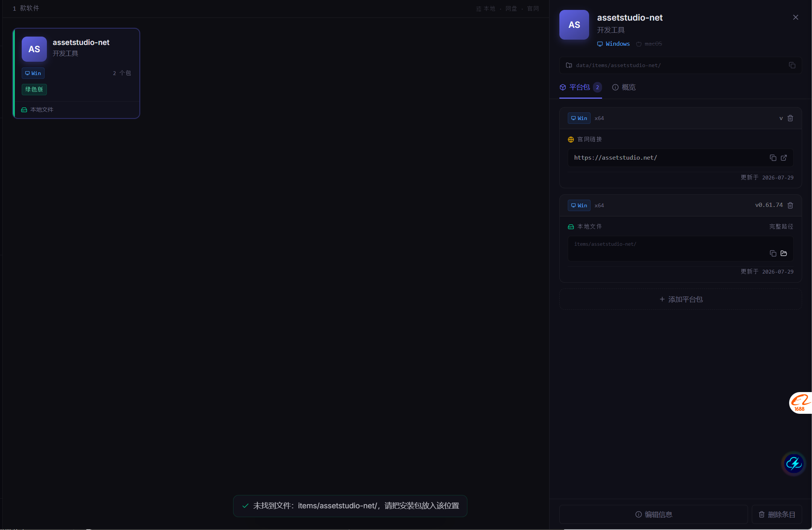This screenshot has height=530, width=812.
Task: Click the Win badge of v0.61.74 package
Action: 579,205
